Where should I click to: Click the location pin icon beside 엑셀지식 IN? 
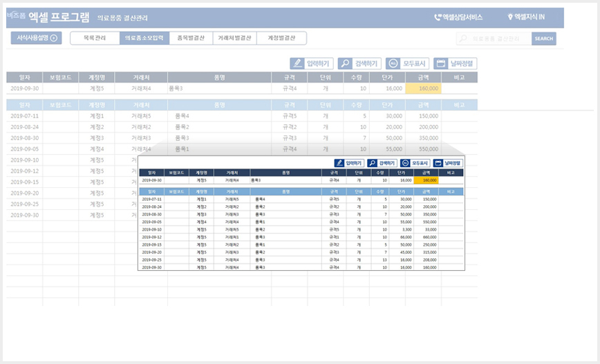coord(510,17)
